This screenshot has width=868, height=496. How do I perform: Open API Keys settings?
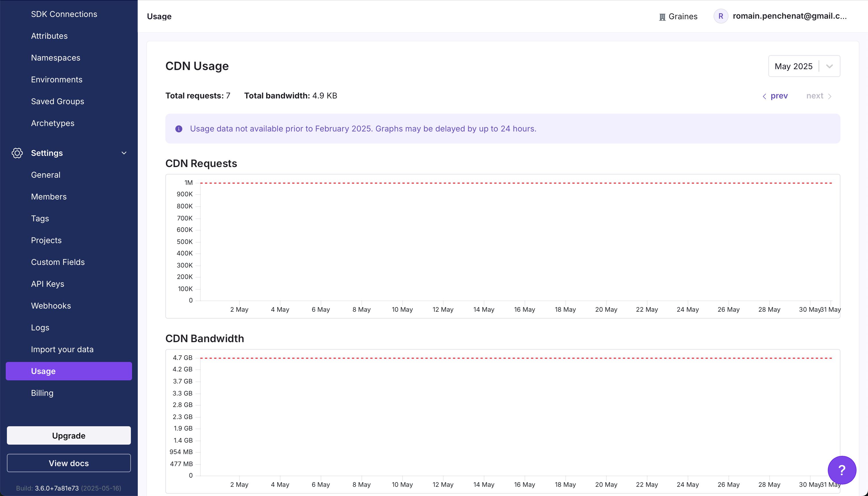tap(47, 284)
